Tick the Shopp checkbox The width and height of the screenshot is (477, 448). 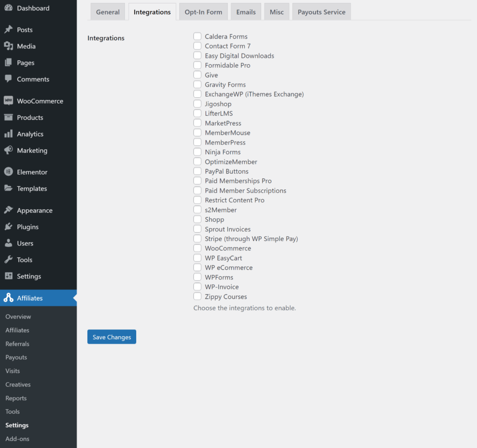click(x=197, y=219)
